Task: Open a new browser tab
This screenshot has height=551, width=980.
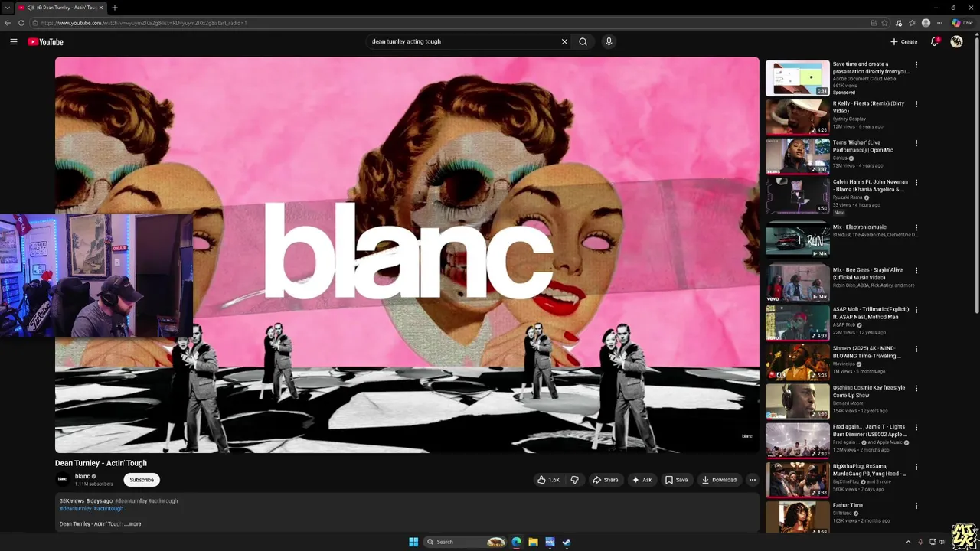Action: [114, 8]
